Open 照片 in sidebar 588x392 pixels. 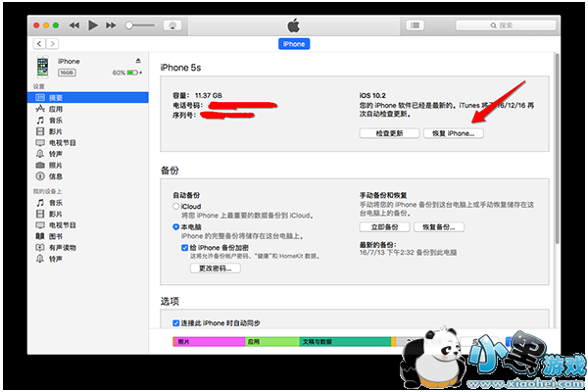pyautogui.click(x=88, y=165)
